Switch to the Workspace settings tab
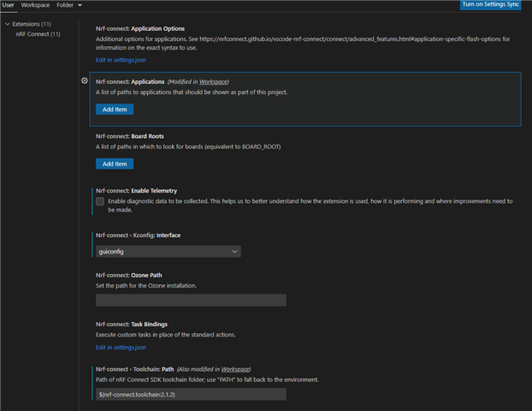The height and width of the screenshot is (411, 532). pos(35,5)
